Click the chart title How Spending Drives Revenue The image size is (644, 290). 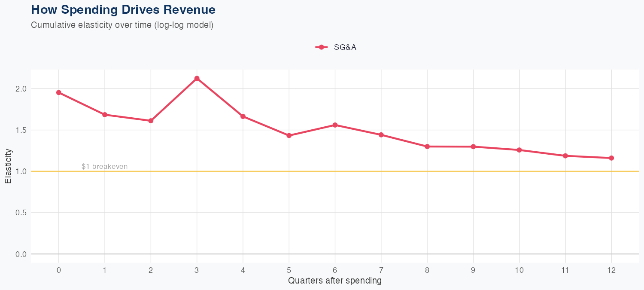click(x=123, y=9)
